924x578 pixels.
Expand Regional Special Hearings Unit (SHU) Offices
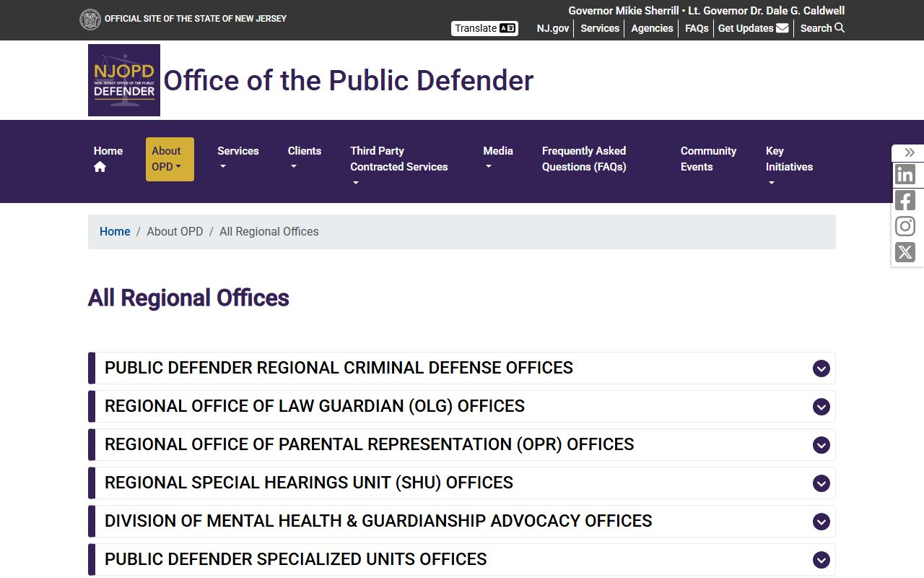coord(462,483)
